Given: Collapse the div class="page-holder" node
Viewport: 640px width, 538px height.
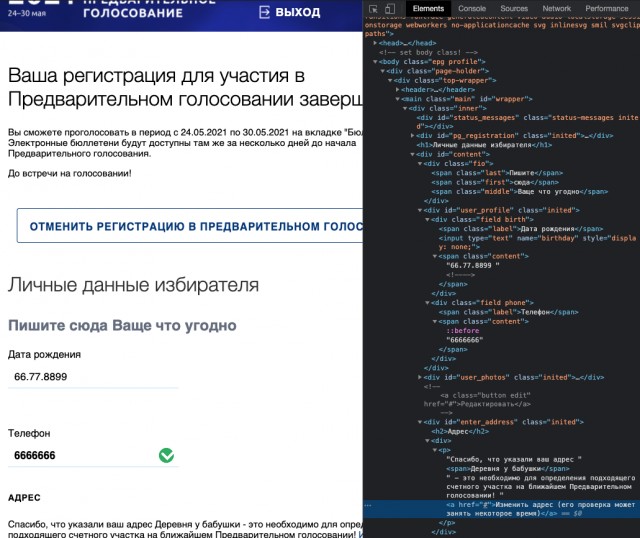Looking at the screenshot, I should coord(382,71).
